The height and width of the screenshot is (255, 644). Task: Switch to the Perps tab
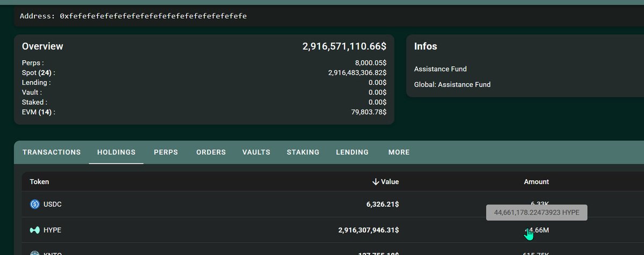[166, 152]
